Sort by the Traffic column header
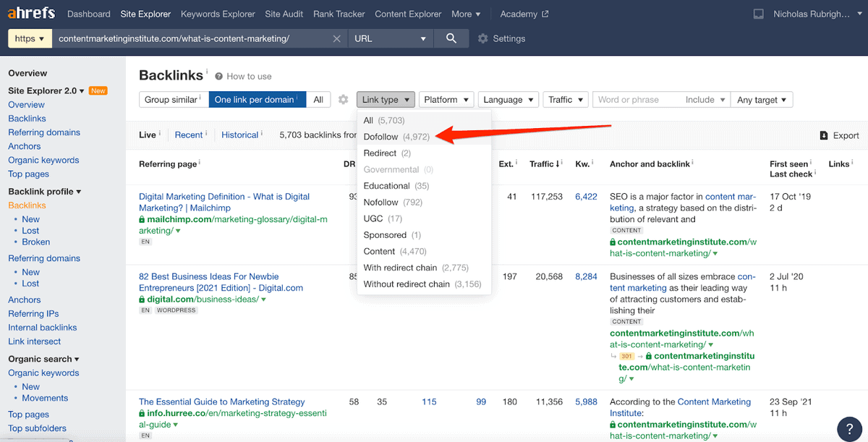 [x=544, y=164]
